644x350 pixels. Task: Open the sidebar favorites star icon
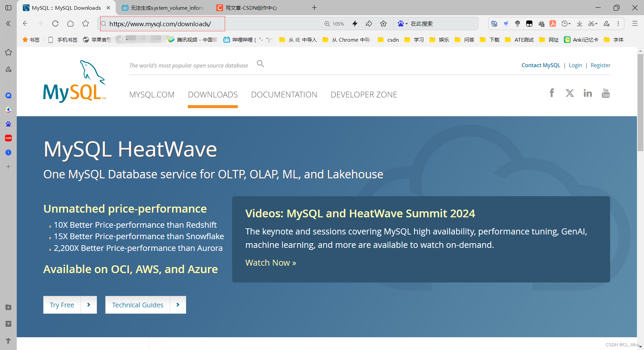click(8, 52)
